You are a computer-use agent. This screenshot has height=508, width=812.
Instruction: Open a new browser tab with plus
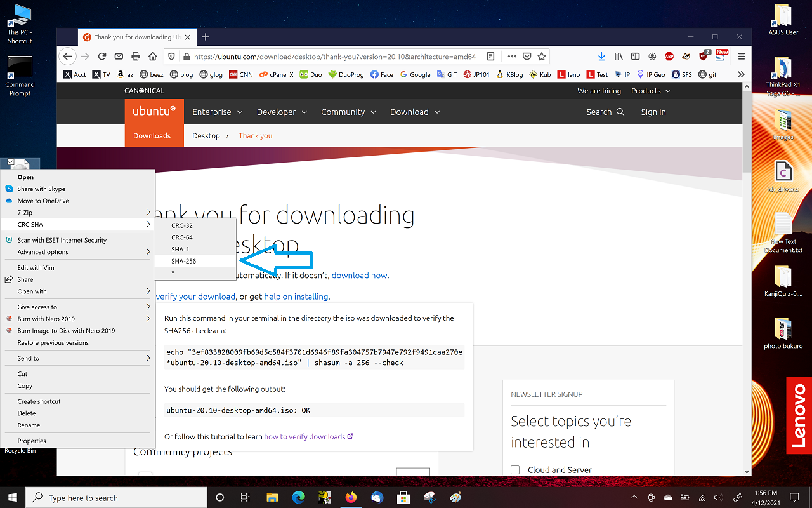(205, 37)
